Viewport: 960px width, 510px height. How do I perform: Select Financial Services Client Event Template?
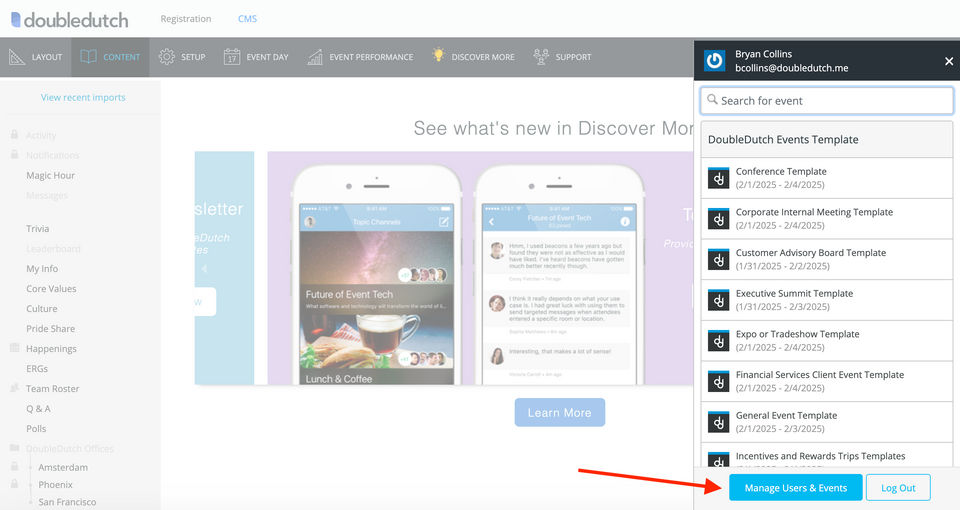tap(827, 381)
